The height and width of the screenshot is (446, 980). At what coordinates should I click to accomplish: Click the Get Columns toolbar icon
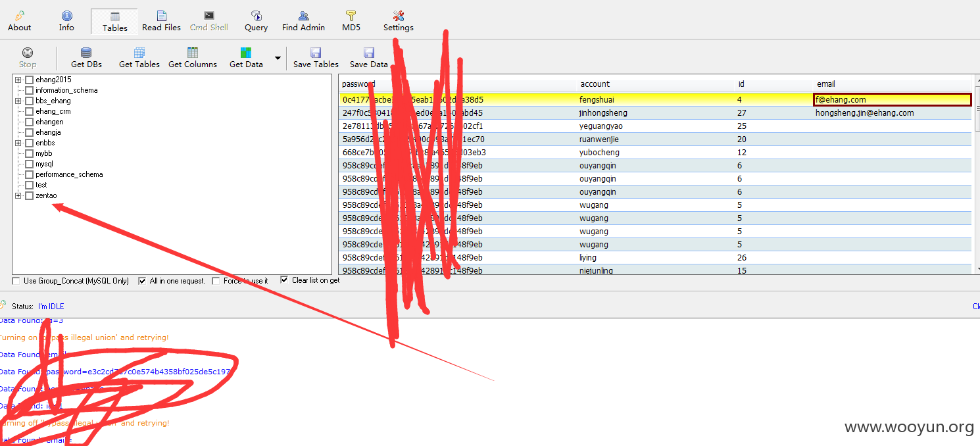[193, 53]
